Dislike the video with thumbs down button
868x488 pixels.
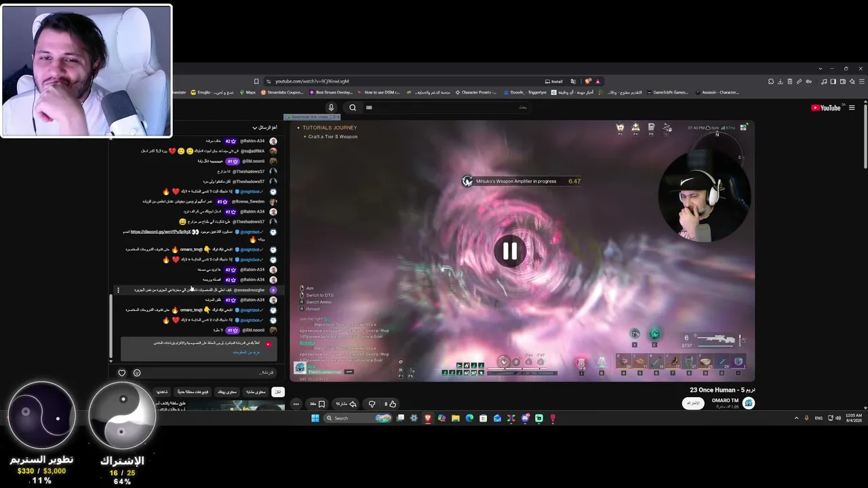tap(372, 404)
